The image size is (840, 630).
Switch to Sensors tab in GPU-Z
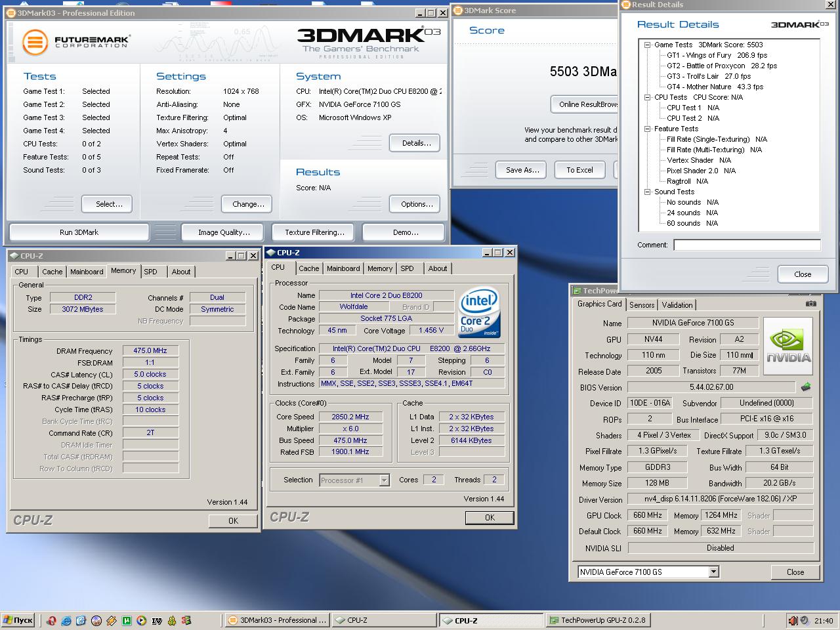point(642,305)
